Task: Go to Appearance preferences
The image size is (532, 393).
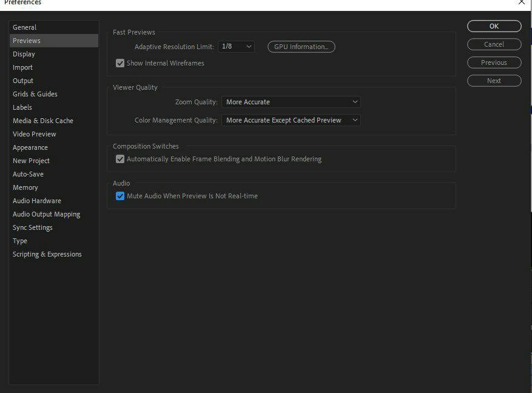Action: (54, 147)
